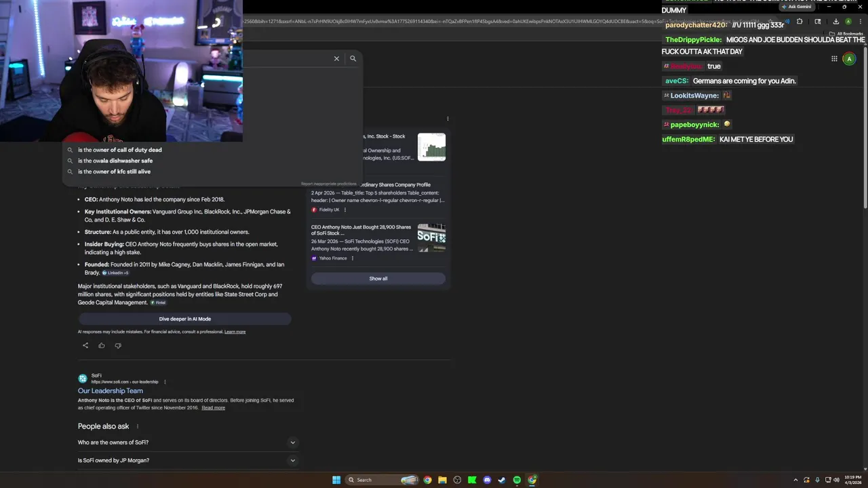Open Chrome downloads icon
The height and width of the screenshot is (488, 868).
836,22
